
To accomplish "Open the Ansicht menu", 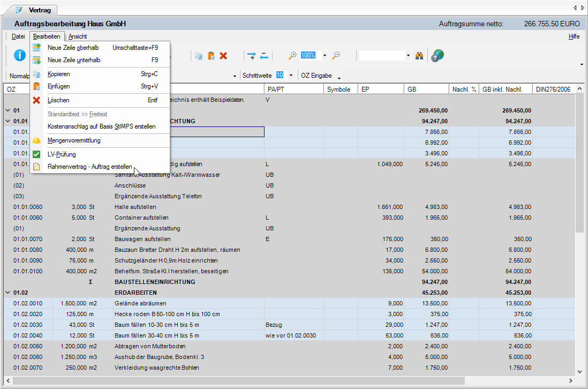I will (78, 36).
